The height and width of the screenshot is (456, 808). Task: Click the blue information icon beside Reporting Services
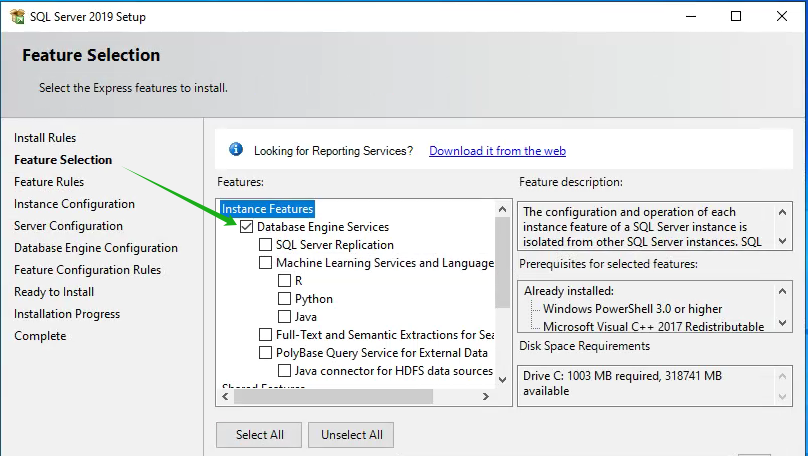point(235,149)
